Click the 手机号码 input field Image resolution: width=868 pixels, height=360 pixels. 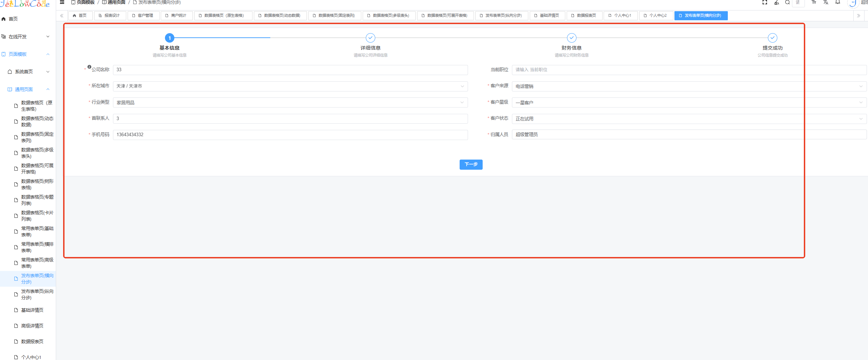click(290, 135)
